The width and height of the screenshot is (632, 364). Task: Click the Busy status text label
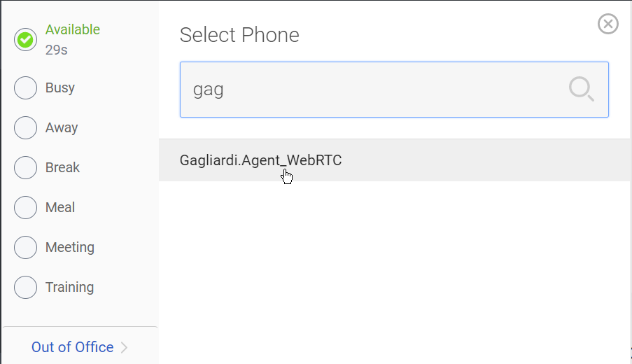point(60,87)
